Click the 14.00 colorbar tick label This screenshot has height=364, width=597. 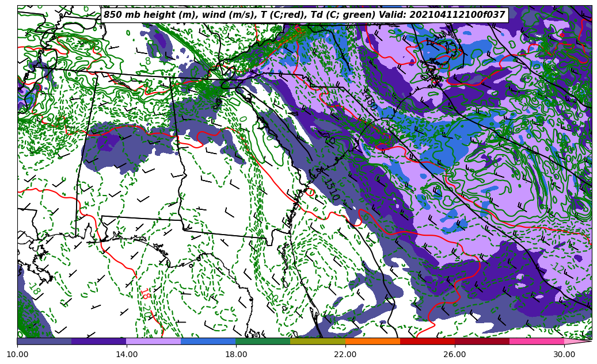click(x=127, y=355)
